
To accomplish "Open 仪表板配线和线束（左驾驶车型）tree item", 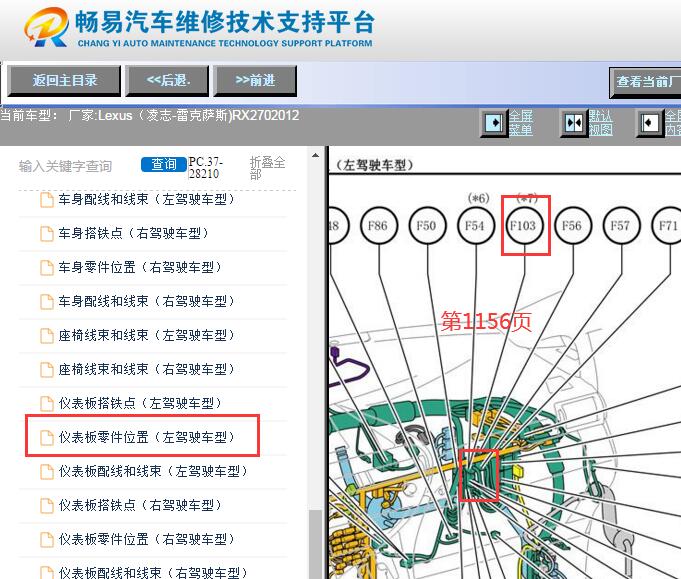I will (x=153, y=471).
